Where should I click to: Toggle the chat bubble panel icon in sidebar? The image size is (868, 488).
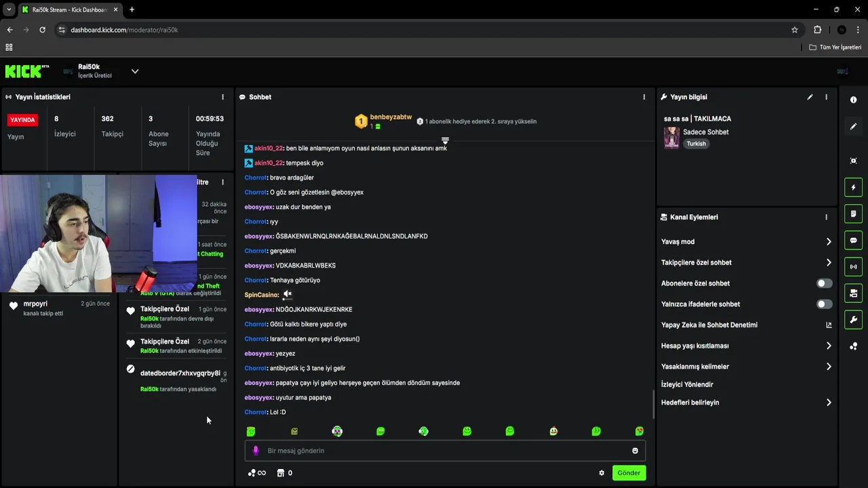click(853, 240)
